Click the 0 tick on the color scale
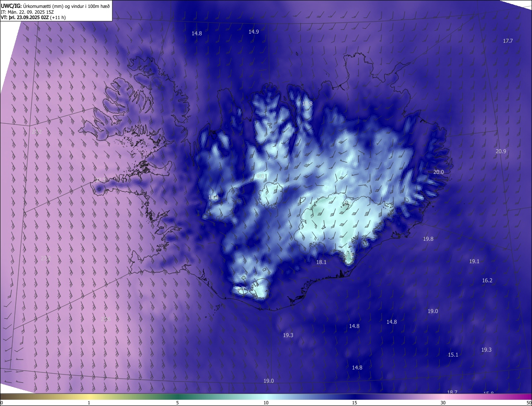Screen dimensions: 532x406 click(x=2, y=403)
